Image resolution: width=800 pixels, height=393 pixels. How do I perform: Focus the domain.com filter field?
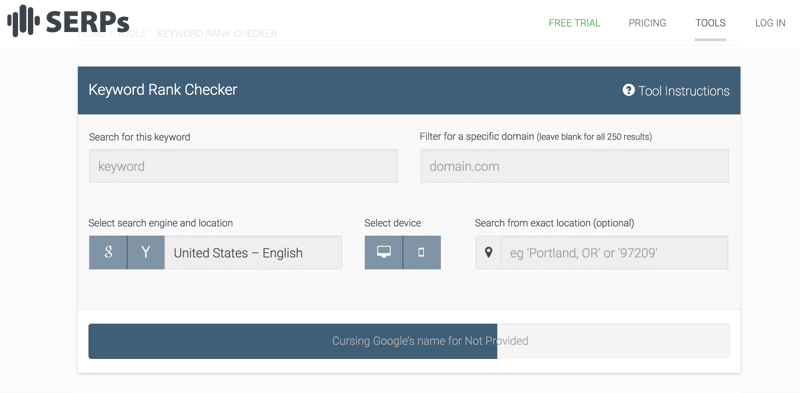pos(574,166)
